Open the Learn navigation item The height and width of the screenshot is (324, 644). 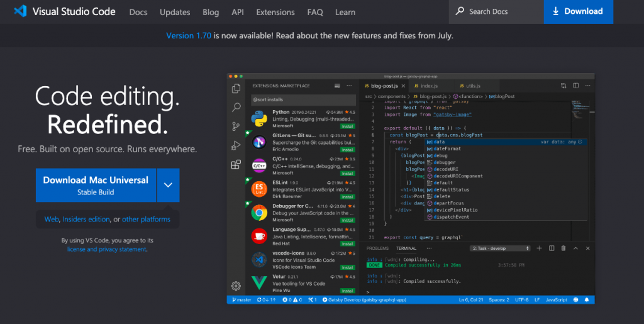pos(345,13)
